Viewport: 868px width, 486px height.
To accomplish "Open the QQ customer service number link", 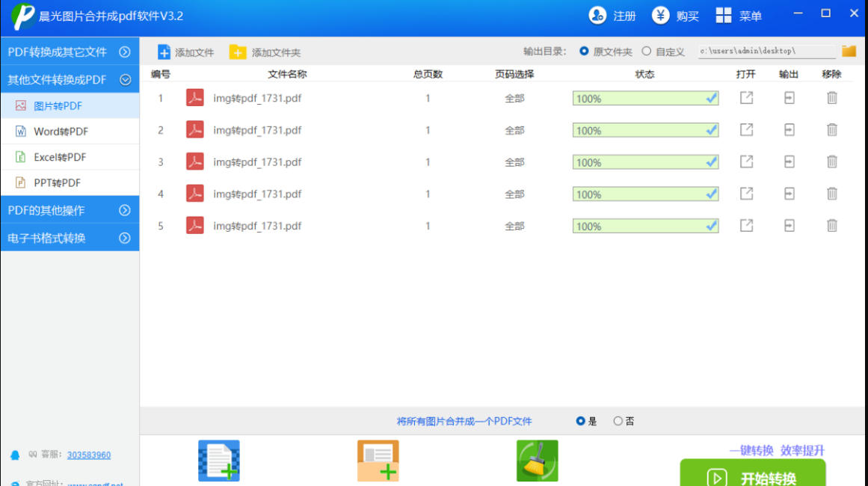I will 89,455.
